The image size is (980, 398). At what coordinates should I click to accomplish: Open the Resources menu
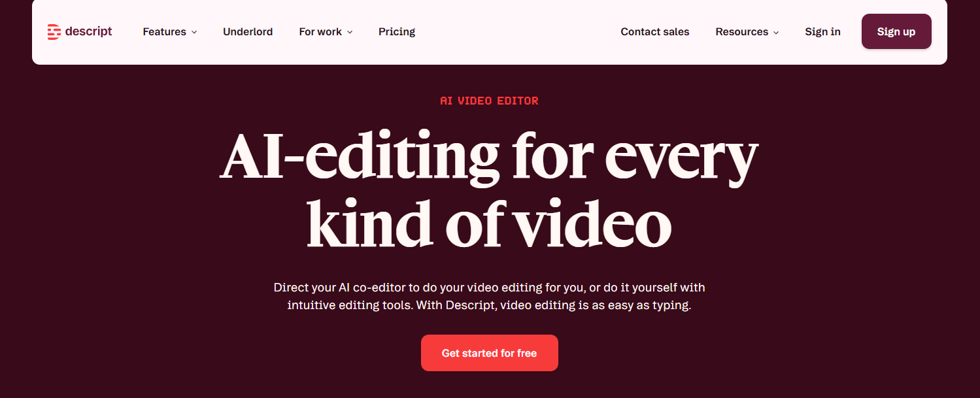[x=741, y=31]
